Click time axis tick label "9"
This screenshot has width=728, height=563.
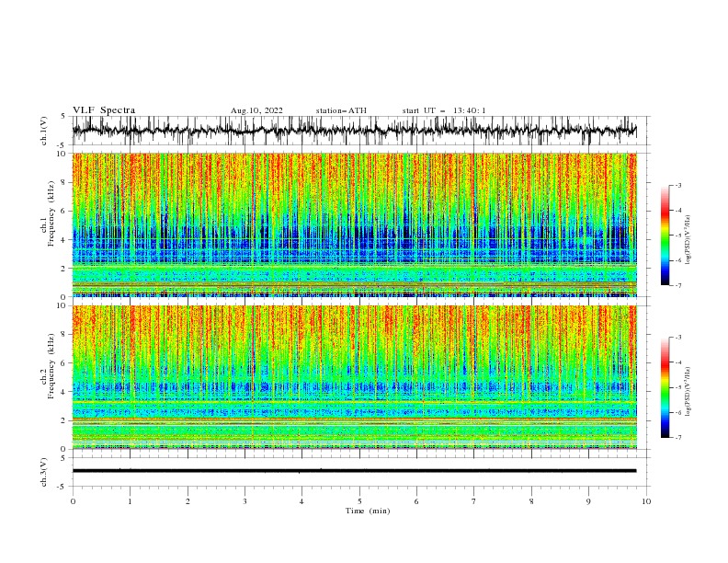pyautogui.click(x=588, y=501)
